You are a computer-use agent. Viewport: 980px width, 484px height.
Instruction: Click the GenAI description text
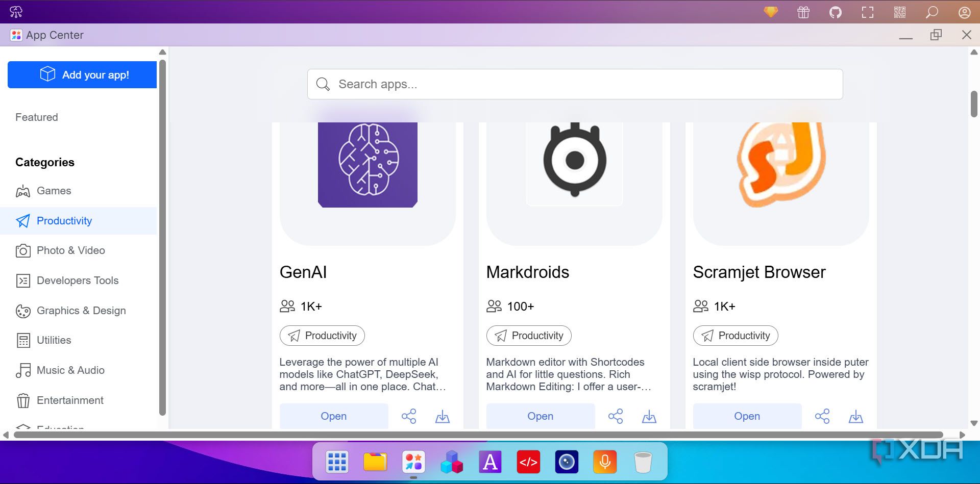pyautogui.click(x=363, y=374)
